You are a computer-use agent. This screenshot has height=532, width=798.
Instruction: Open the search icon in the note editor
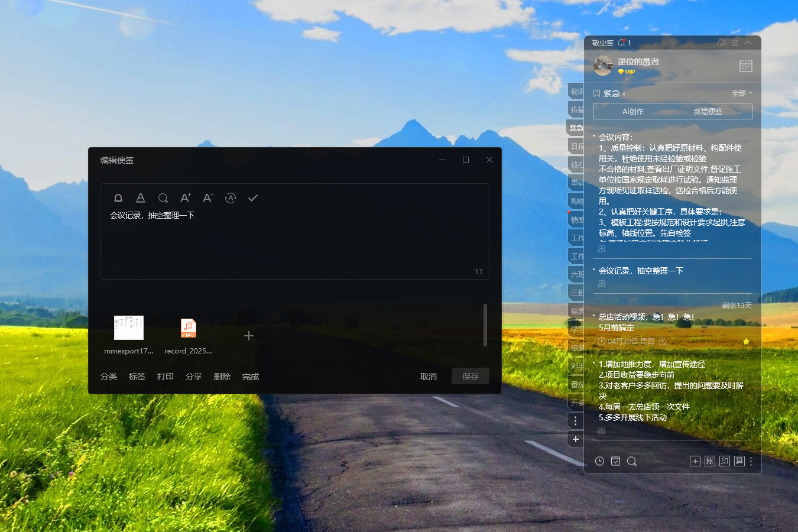tap(163, 198)
